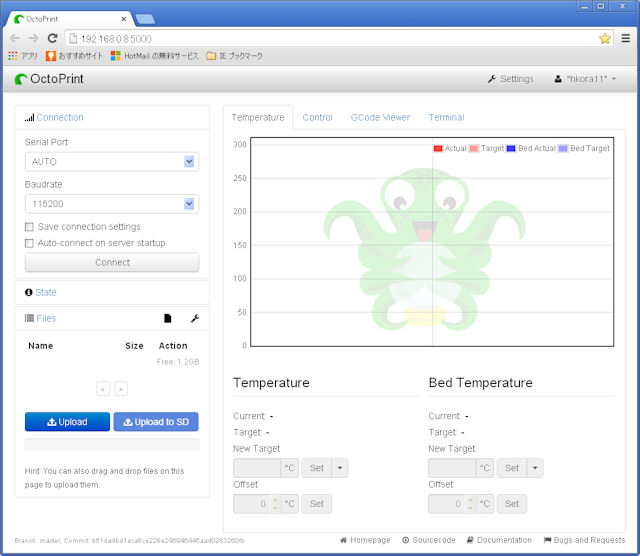Viewport: 640px width, 556px height.
Task: Switch to the Control tab
Action: pos(318,118)
